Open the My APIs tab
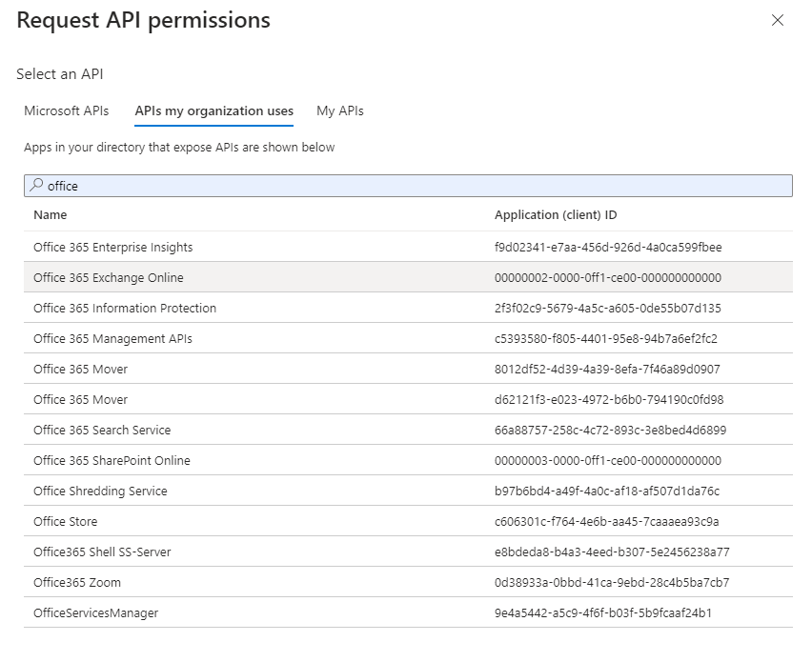 pos(340,110)
